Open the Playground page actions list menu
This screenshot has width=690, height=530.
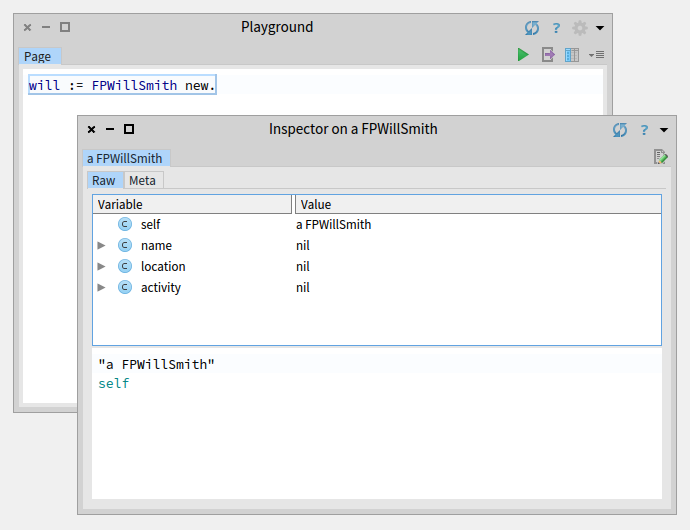pyautogui.click(x=596, y=55)
